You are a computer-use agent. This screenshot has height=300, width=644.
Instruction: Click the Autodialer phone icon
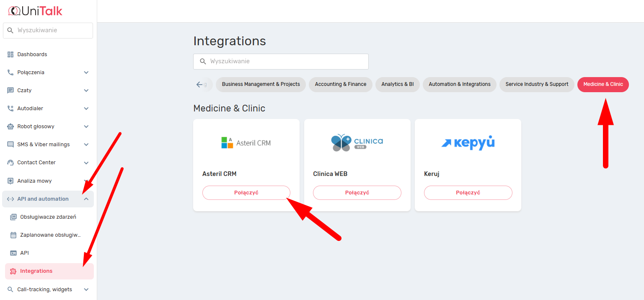[x=10, y=109]
